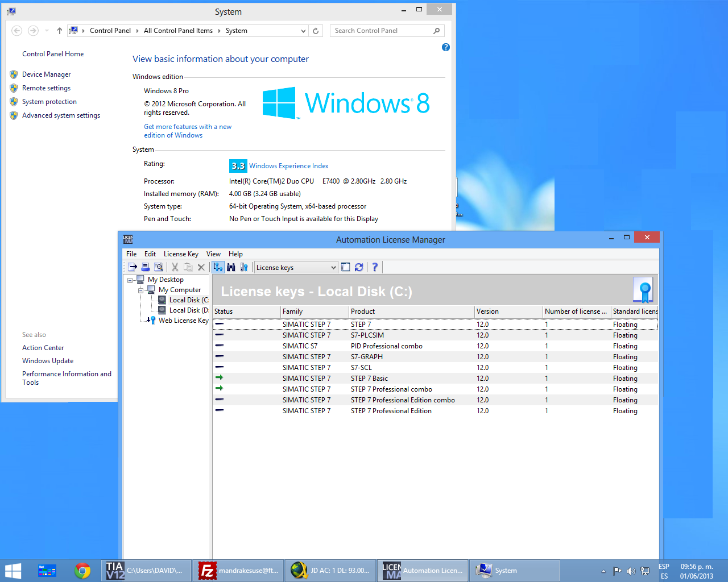Open the Edit menu in License Manager

pyautogui.click(x=150, y=254)
